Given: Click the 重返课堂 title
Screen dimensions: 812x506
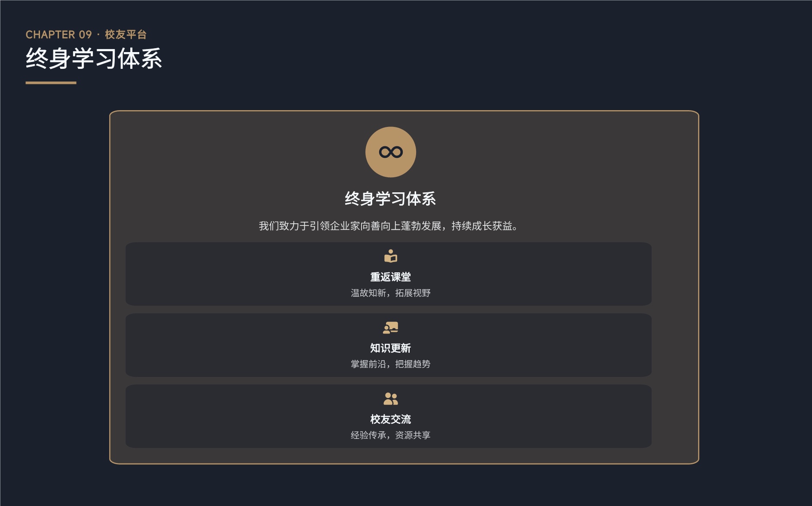Looking at the screenshot, I should (x=390, y=277).
